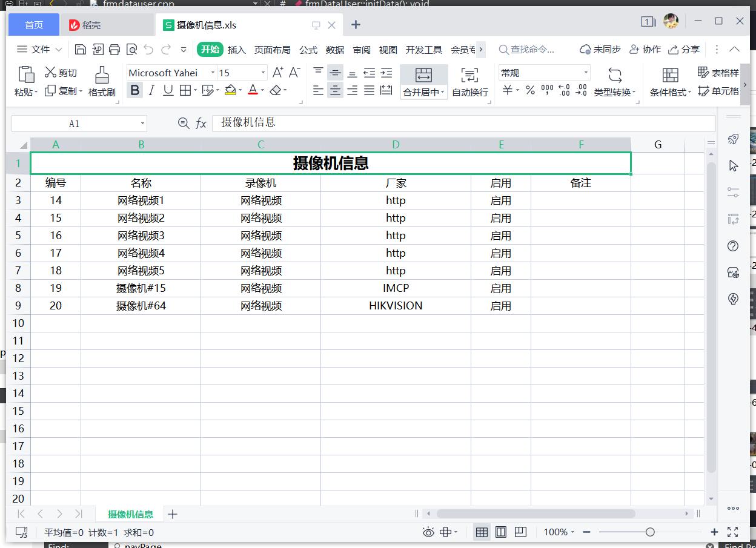Click the Format Painter (格式刷) icon
756x548 pixels.
[102, 75]
